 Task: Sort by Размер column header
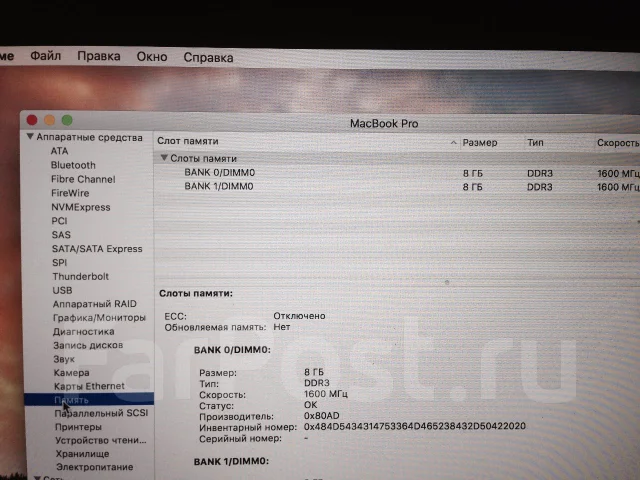(x=480, y=143)
